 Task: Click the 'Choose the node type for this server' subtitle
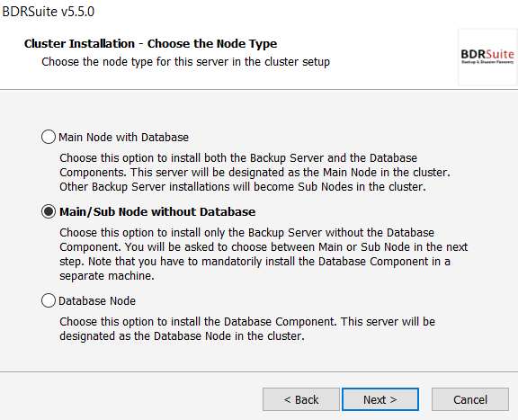185,62
